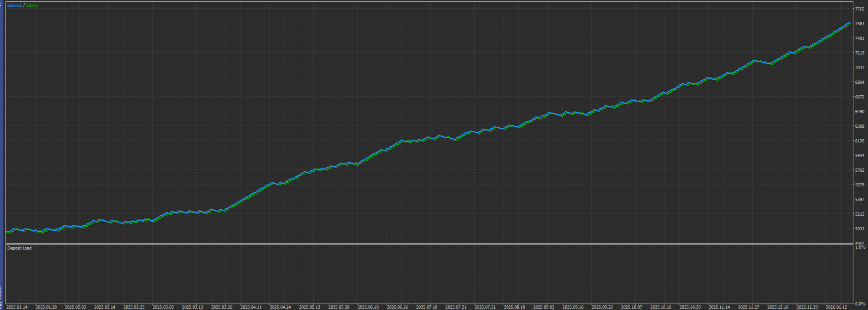
Task: Select the 5397 axis value
Action: pyautogui.click(x=860, y=200)
